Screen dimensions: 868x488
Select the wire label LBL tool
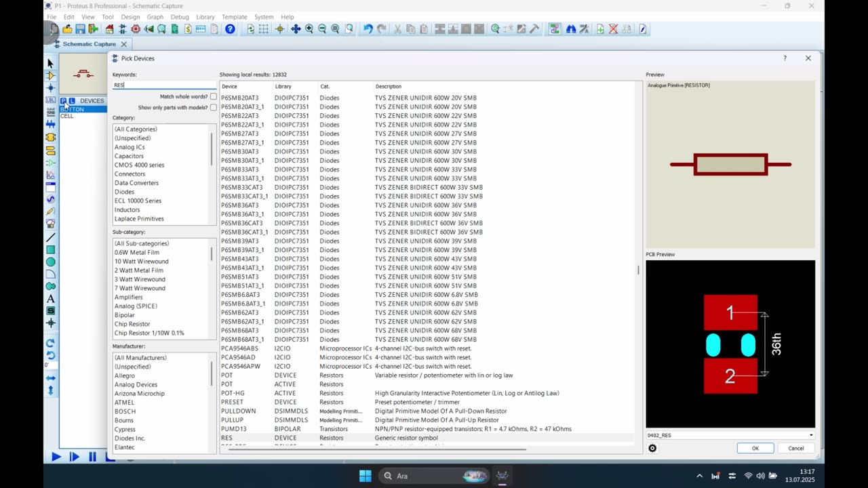point(50,100)
